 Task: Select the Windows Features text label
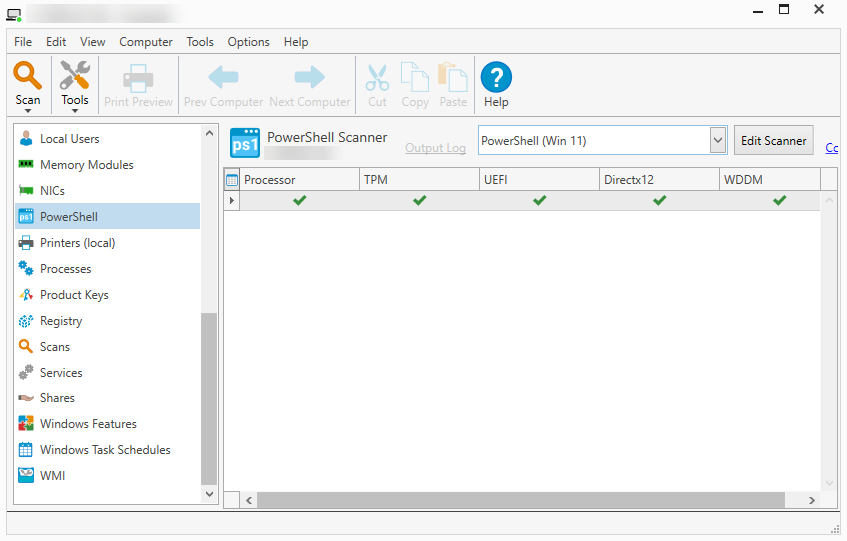[88, 424]
